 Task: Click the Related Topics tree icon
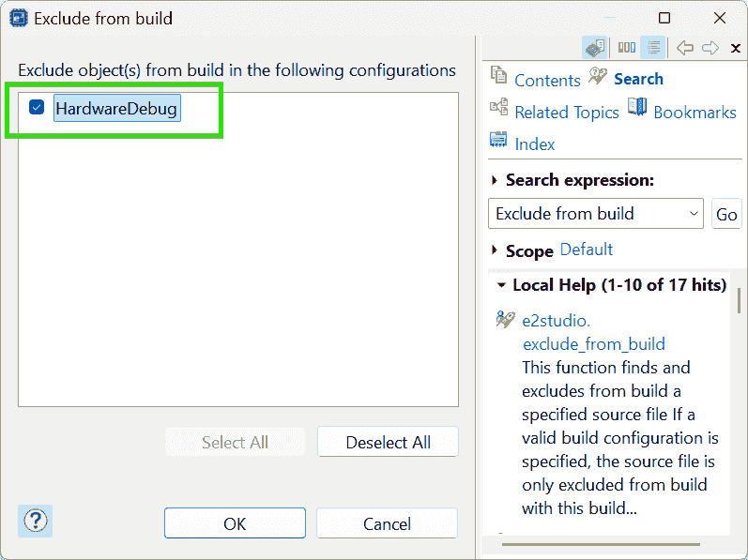point(499,109)
